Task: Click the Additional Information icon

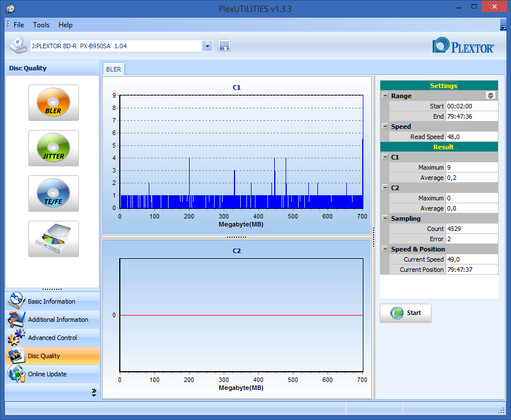Action: (16, 320)
